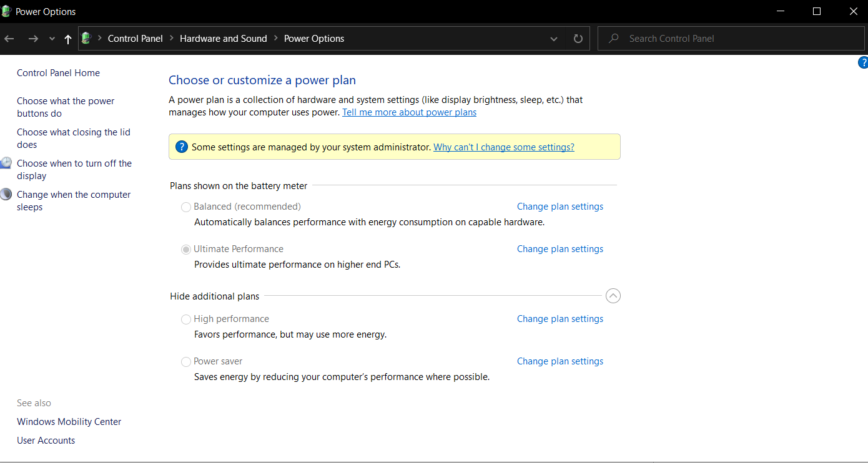The height and width of the screenshot is (463, 868).
Task: Click 'Favors performance, but may use more energy.'
Action: [290, 334]
